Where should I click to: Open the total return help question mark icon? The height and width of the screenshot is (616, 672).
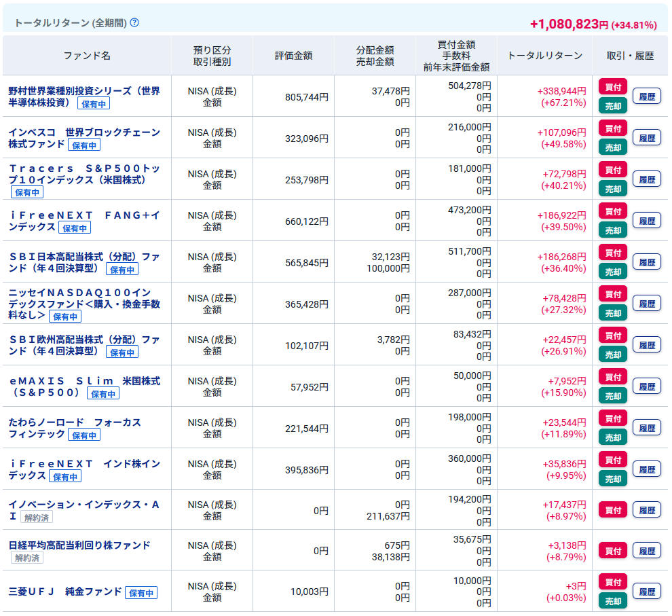click(134, 22)
